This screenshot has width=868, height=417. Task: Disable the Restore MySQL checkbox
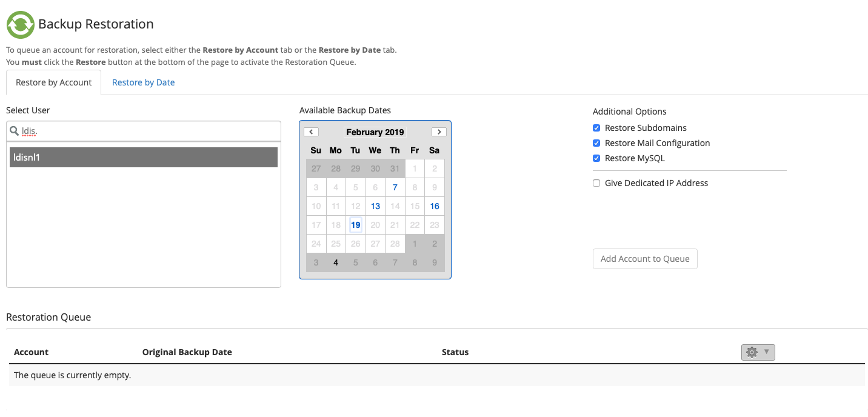pyautogui.click(x=596, y=158)
